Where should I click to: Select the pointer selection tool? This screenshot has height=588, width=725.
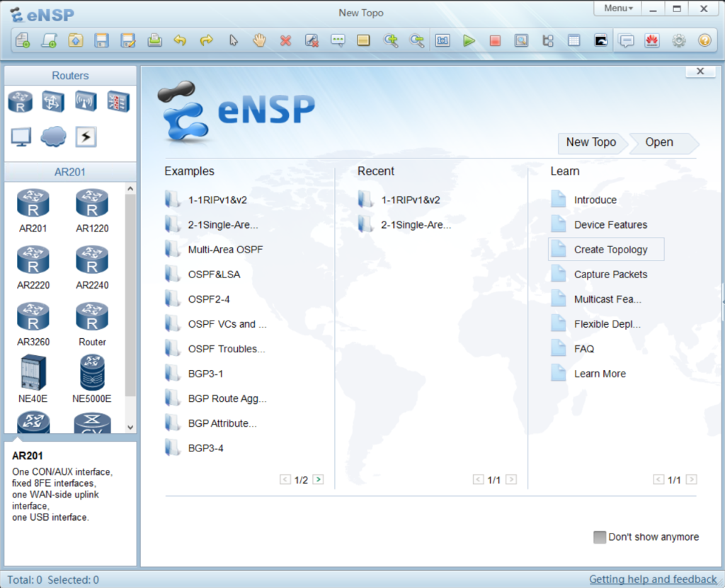(234, 40)
